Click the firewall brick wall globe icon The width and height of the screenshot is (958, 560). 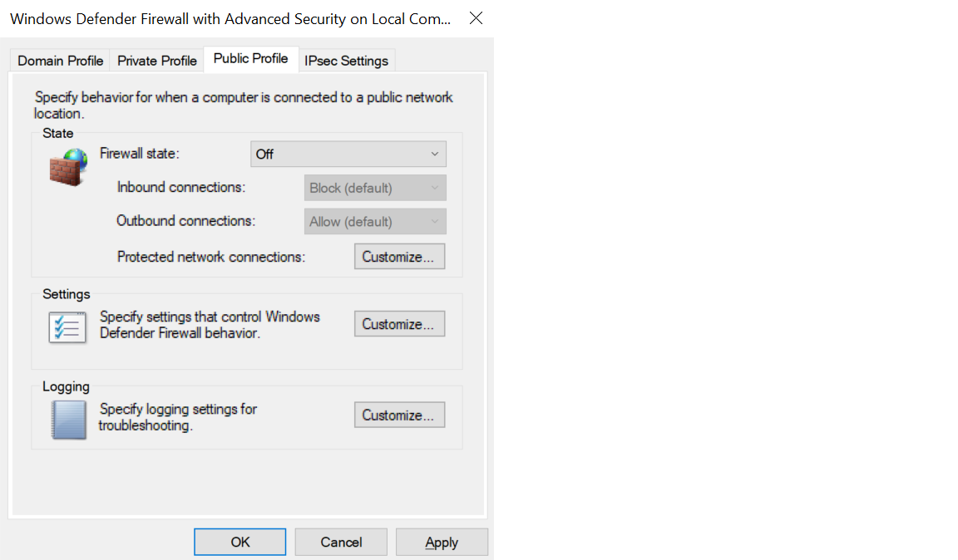(68, 167)
